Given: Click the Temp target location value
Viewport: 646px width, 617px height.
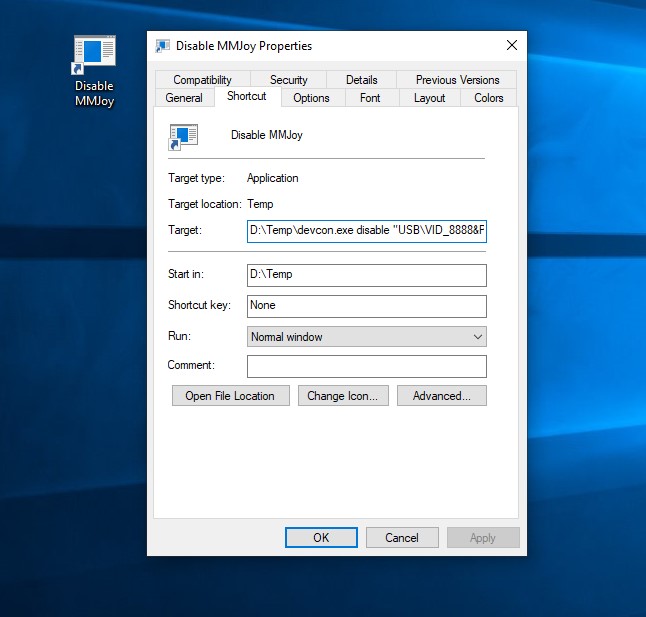Looking at the screenshot, I should (x=260, y=204).
